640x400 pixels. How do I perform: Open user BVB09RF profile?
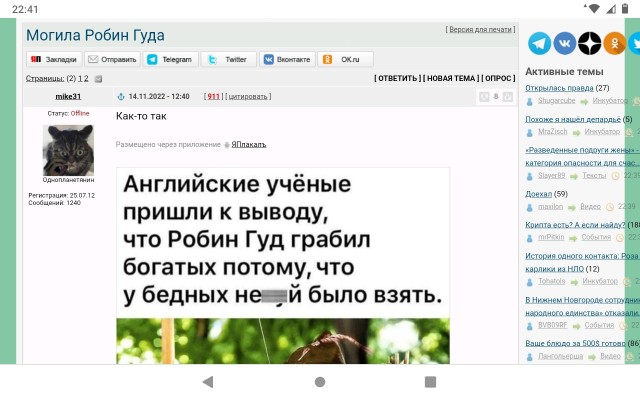coord(553,325)
